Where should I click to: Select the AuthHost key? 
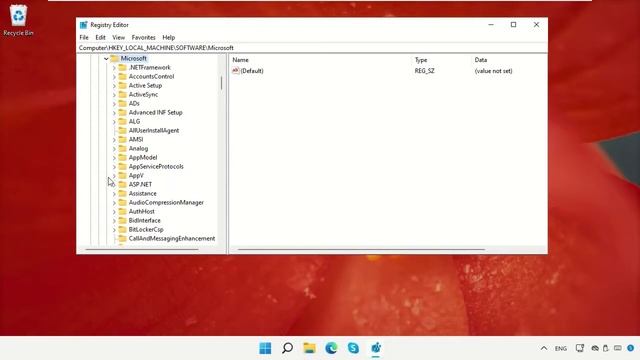tap(142, 211)
